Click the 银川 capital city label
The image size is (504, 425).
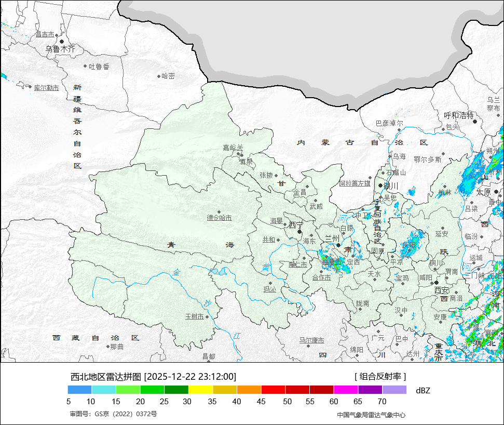point(391,186)
